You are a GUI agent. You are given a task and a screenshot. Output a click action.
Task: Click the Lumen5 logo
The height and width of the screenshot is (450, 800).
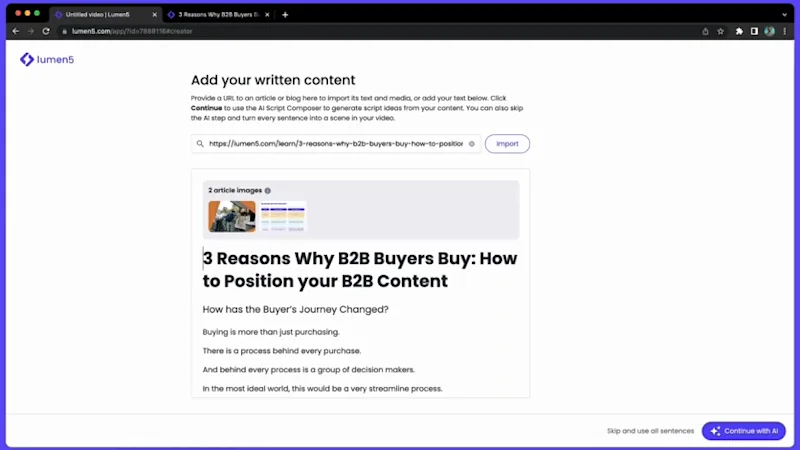click(47, 60)
